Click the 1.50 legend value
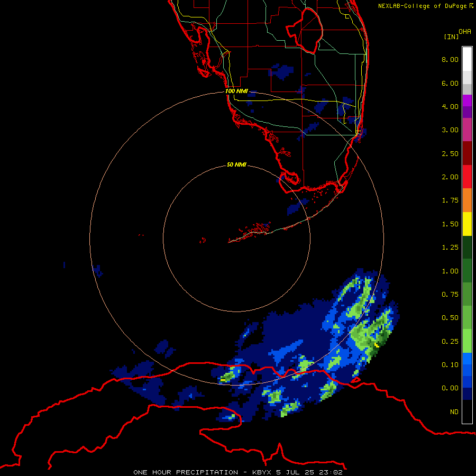This screenshot has height=476, width=476. pyautogui.click(x=450, y=224)
